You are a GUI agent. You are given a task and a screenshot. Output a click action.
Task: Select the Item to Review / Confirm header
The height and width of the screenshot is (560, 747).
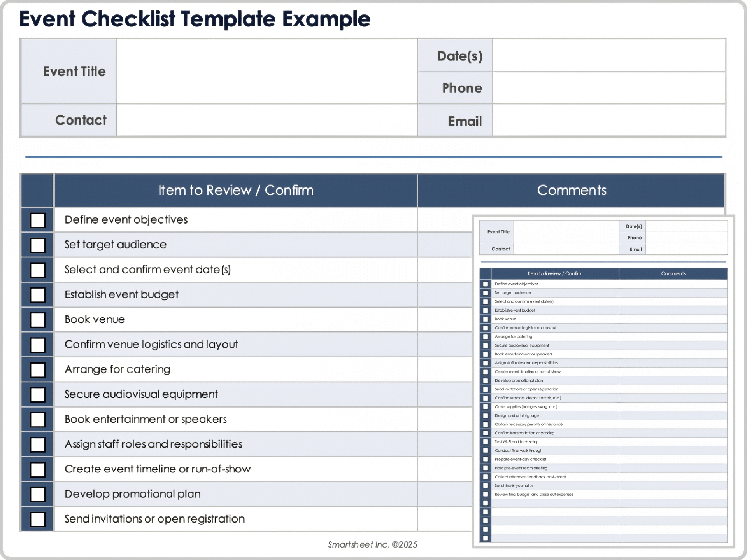pyautogui.click(x=235, y=190)
